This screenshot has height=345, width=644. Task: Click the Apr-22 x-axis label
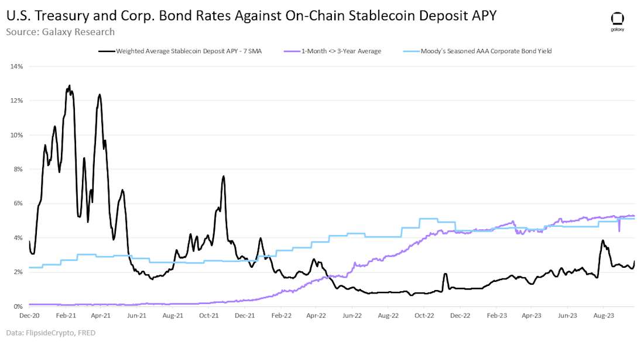coord(316,315)
